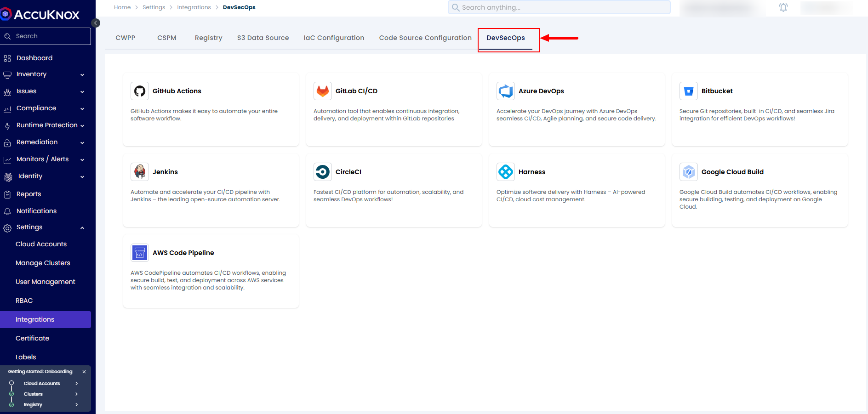Open the Jenkins card title
The image size is (868, 414).
(165, 172)
